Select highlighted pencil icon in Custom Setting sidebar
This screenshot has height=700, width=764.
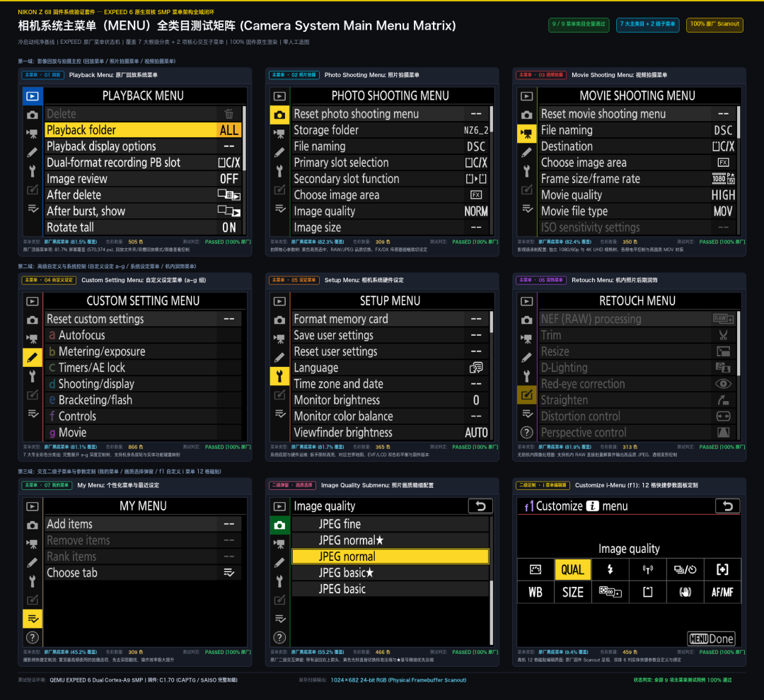click(x=32, y=358)
